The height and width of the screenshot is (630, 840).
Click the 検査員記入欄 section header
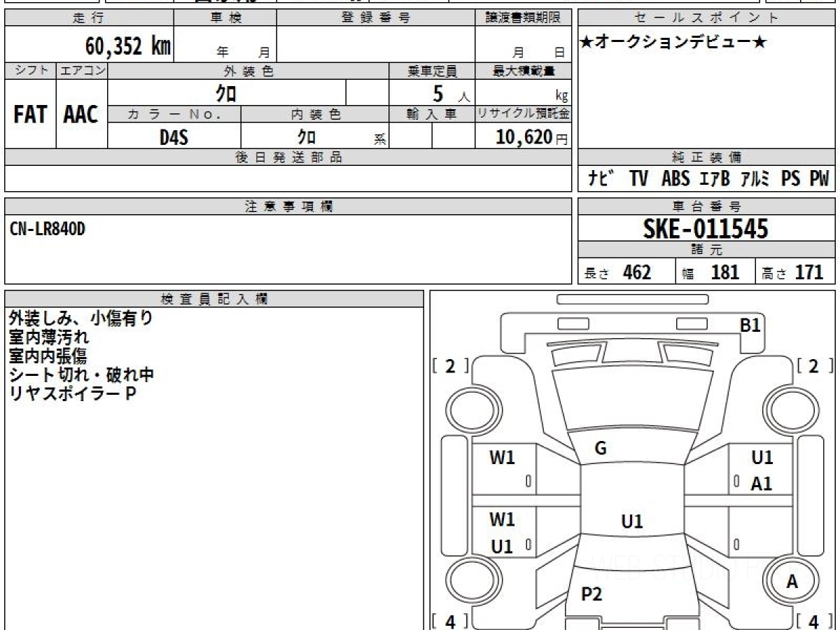(x=214, y=299)
